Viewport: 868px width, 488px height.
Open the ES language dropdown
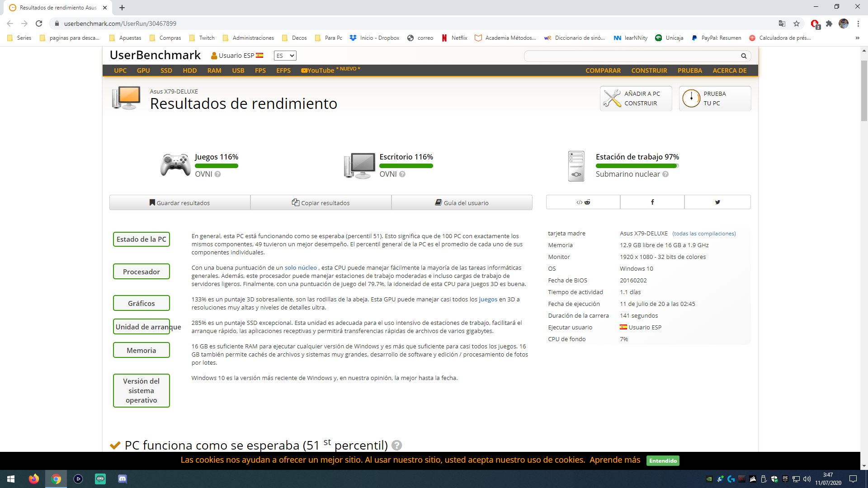click(x=285, y=56)
